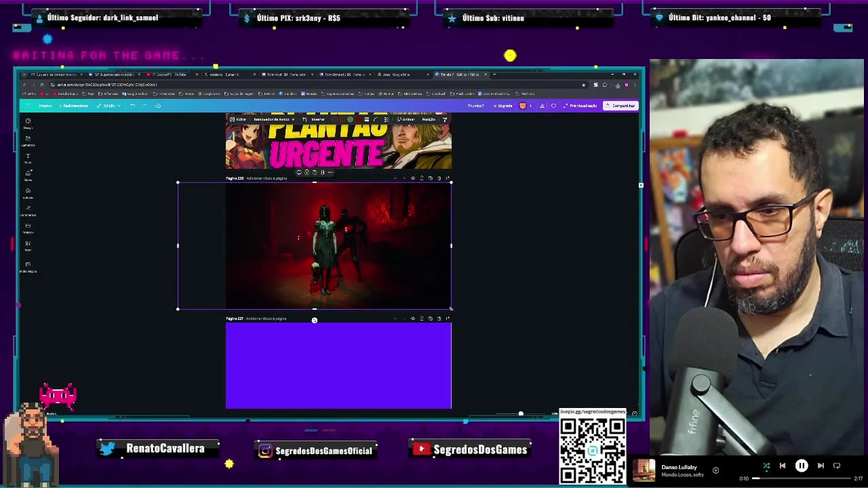Open the Apps panel in sidebar
868x488 pixels.
click(x=28, y=245)
